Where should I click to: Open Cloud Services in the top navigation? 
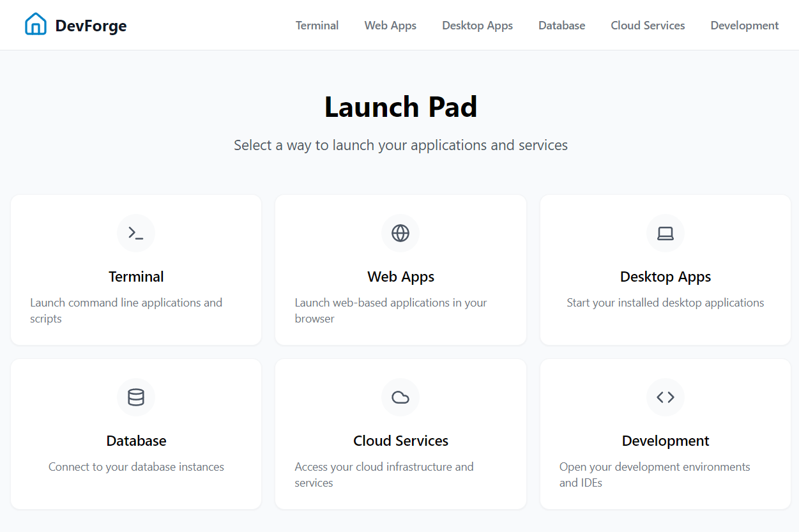(x=648, y=26)
